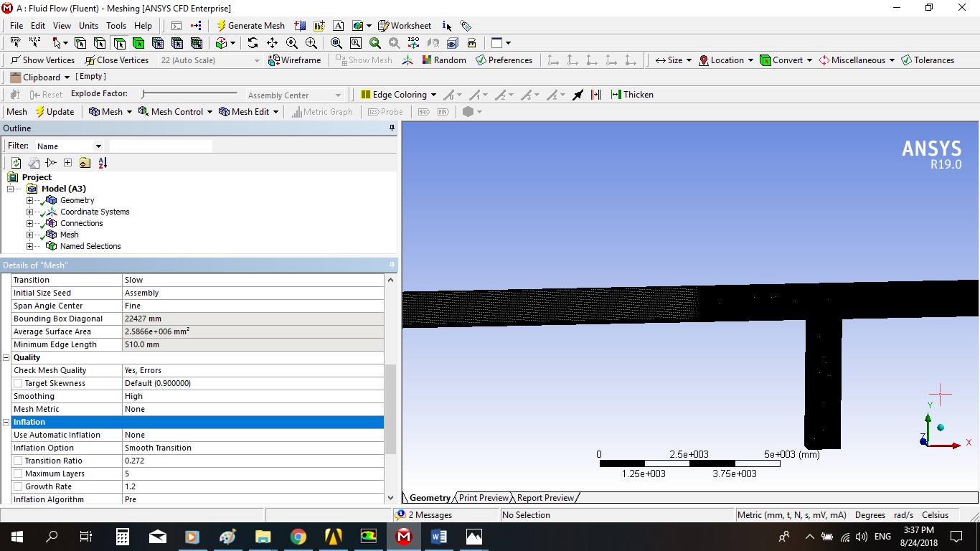Collapse the Quality section in Details
The width and height of the screenshot is (980, 551).
(x=6, y=358)
